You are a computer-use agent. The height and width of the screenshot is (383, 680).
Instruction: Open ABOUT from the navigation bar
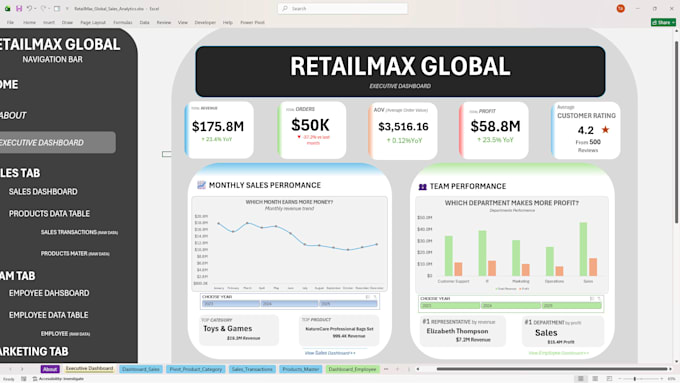(13, 115)
